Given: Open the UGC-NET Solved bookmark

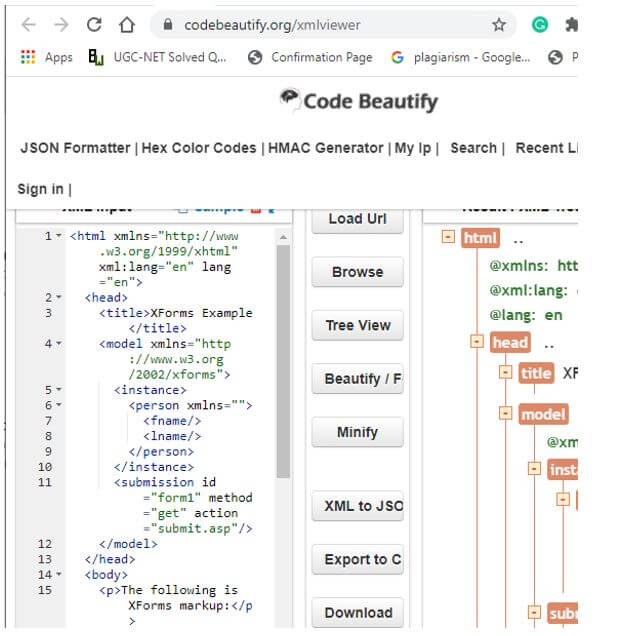Looking at the screenshot, I should coord(158,58).
